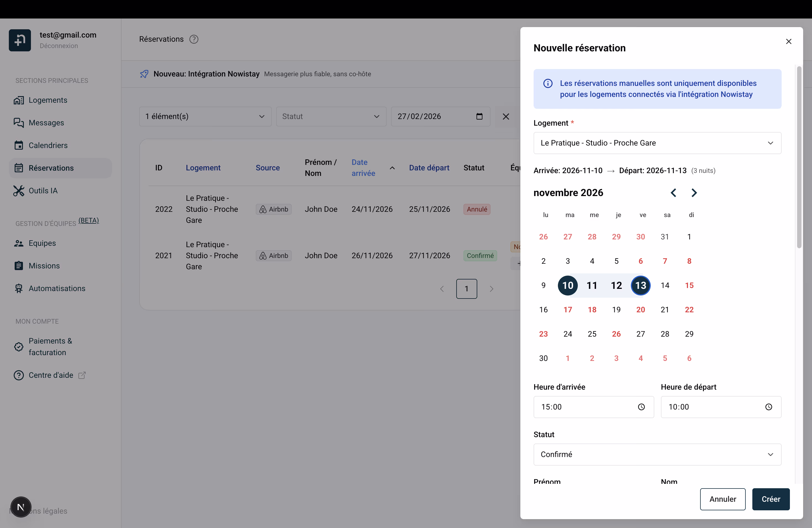This screenshot has height=528, width=812.
Task: Go to the next table page arrow
Action: (x=491, y=289)
